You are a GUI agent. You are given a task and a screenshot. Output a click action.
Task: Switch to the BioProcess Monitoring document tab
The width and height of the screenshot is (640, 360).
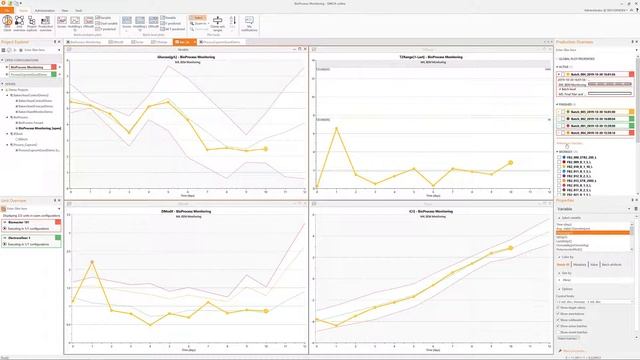pos(85,42)
